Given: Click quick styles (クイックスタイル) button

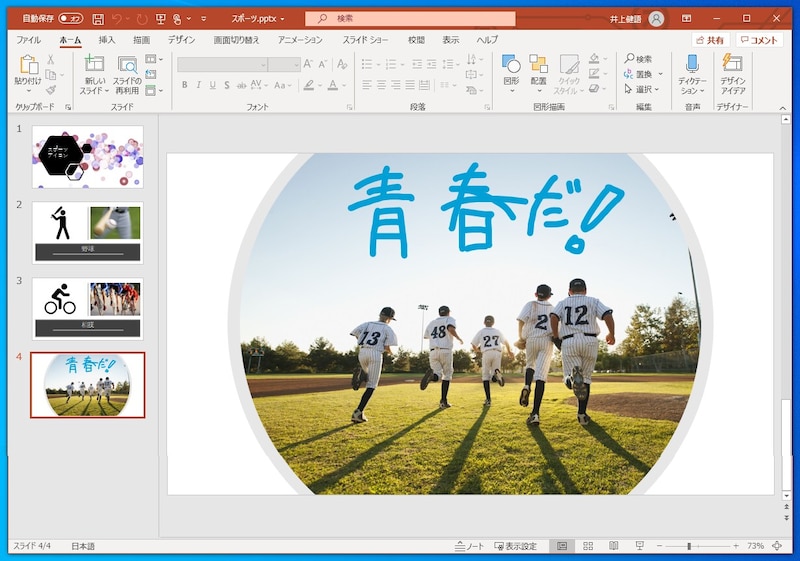Looking at the screenshot, I should [569, 74].
